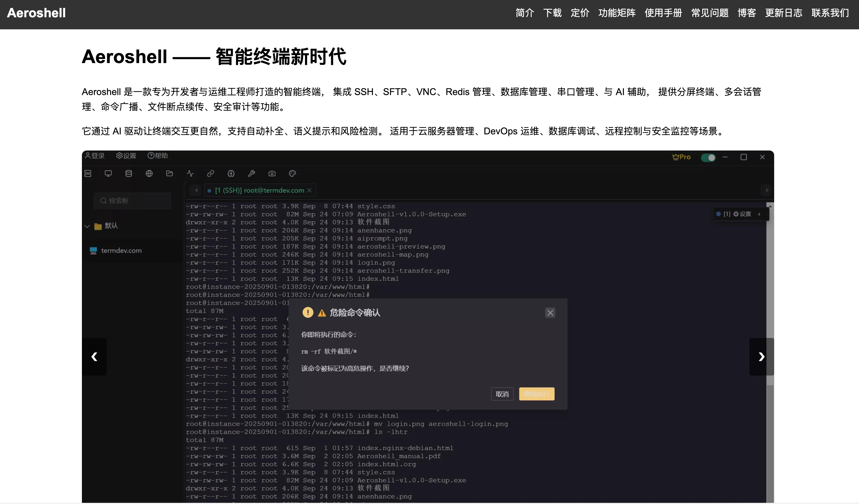Click the AI brain toolbar icon

[x=231, y=174]
